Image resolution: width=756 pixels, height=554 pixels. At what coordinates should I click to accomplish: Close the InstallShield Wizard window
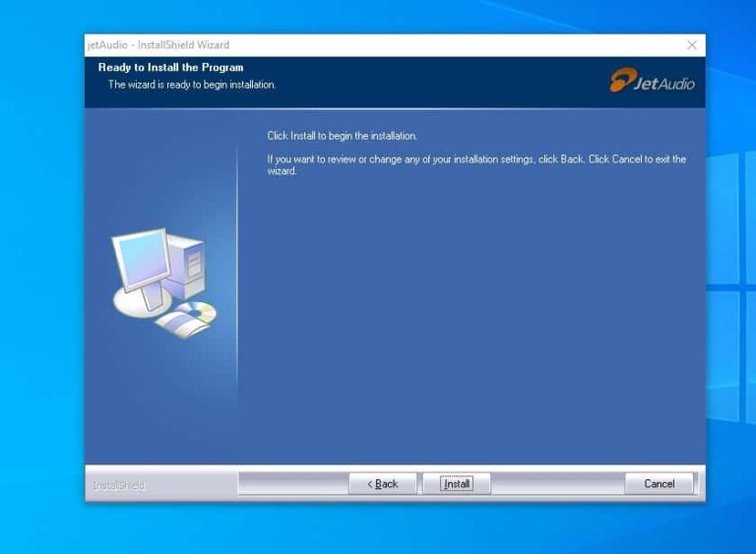(691, 45)
